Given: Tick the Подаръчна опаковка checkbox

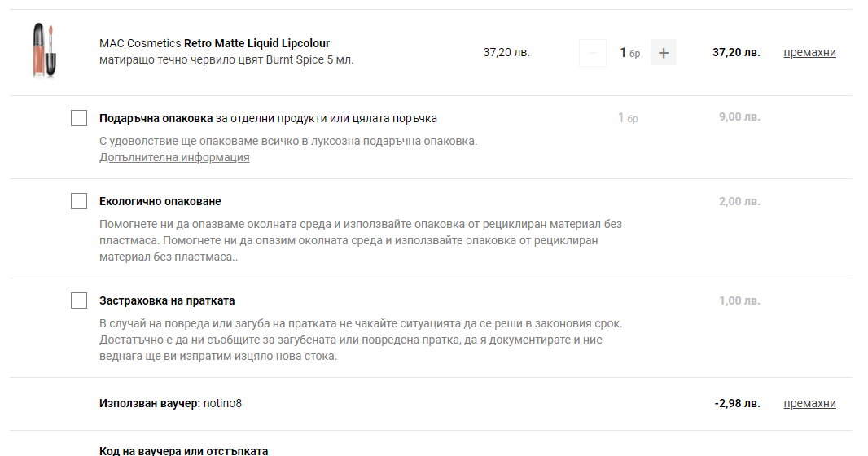Looking at the screenshot, I should pyautogui.click(x=79, y=118).
